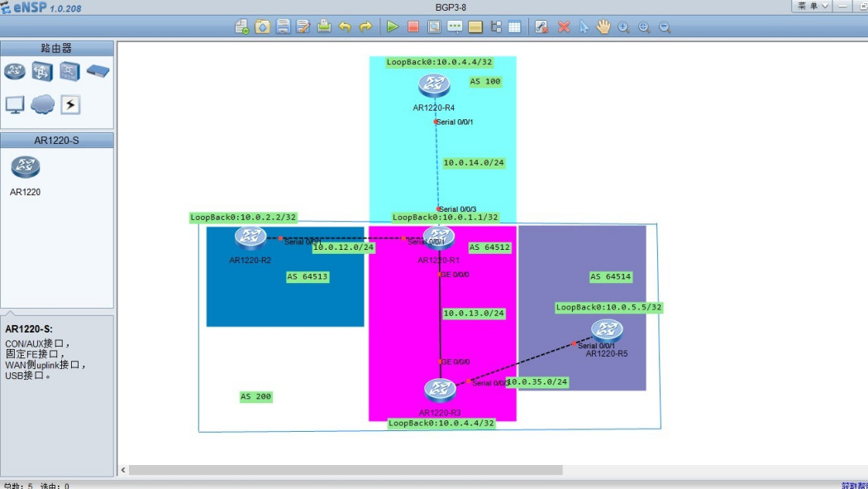Select the '10.0.13.0/24' subnet label
Image resolution: width=868 pixels, height=489 pixels.
pos(474,314)
